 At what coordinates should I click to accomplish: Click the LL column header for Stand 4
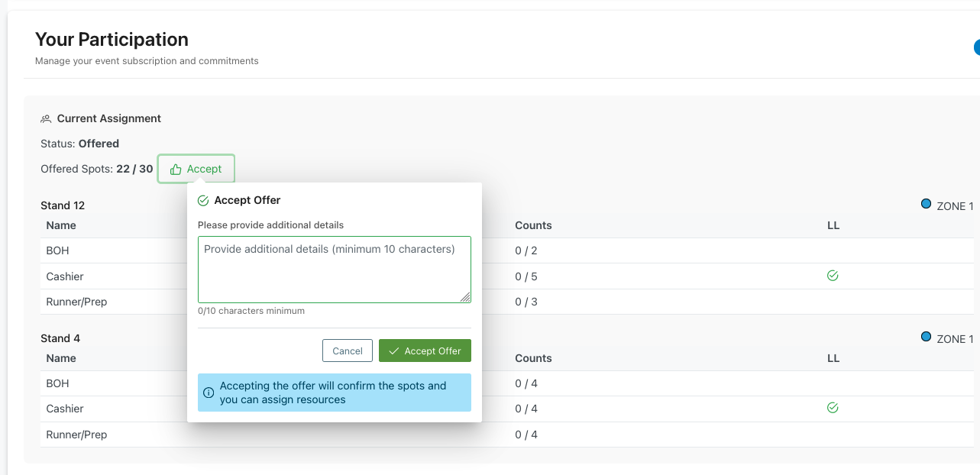pos(833,358)
